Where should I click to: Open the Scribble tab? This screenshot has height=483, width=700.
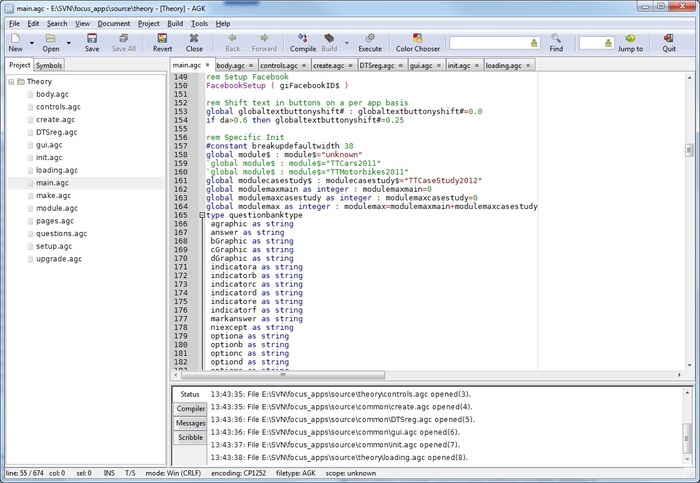point(191,437)
